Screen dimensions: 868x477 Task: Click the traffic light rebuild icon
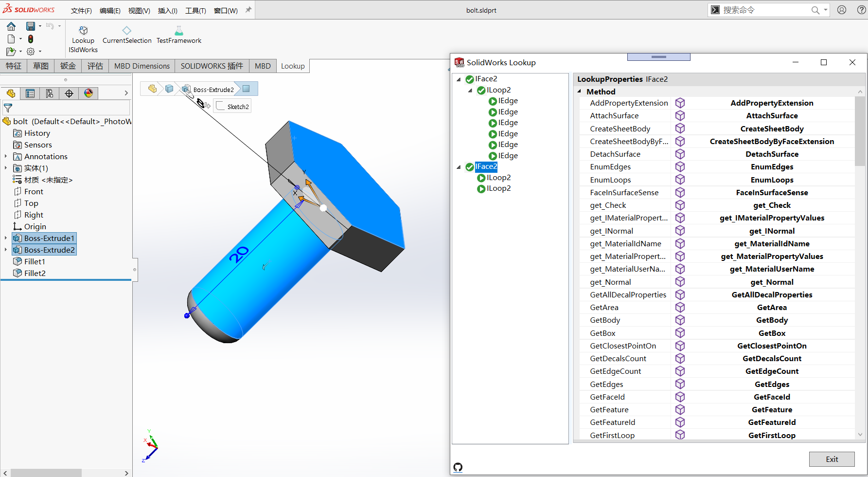[31, 39]
